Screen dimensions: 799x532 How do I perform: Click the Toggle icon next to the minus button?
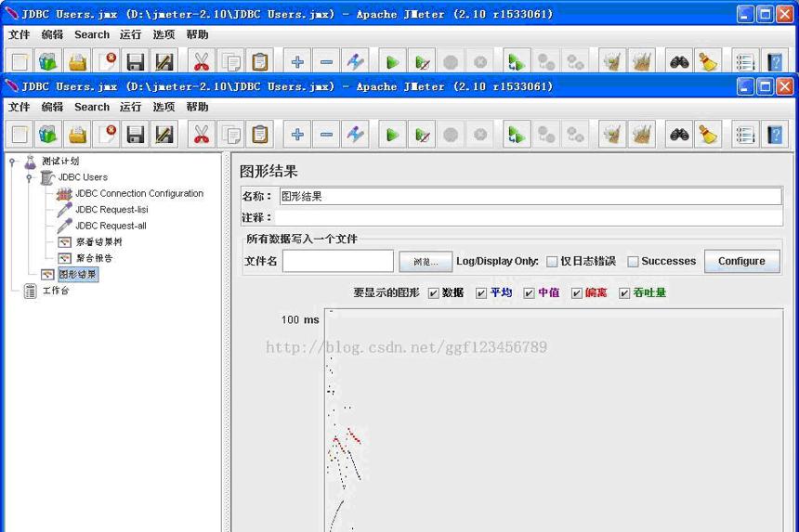click(x=355, y=135)
